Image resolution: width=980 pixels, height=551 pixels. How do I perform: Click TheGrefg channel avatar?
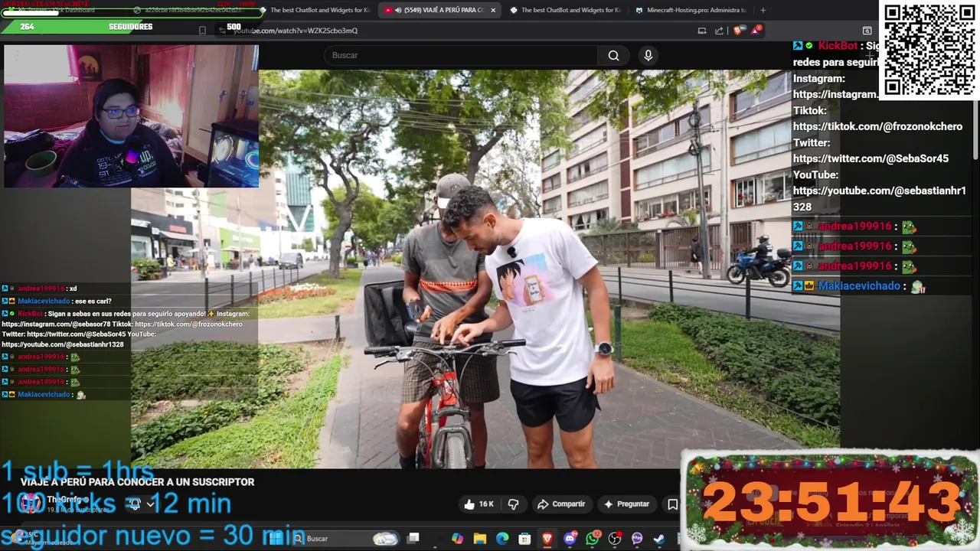point(31,503)
